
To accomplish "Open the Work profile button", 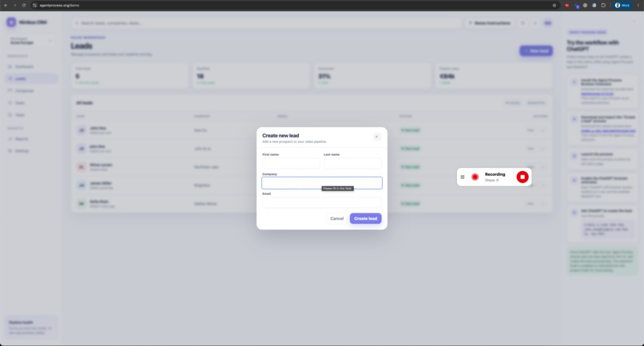I will point(622,6).
